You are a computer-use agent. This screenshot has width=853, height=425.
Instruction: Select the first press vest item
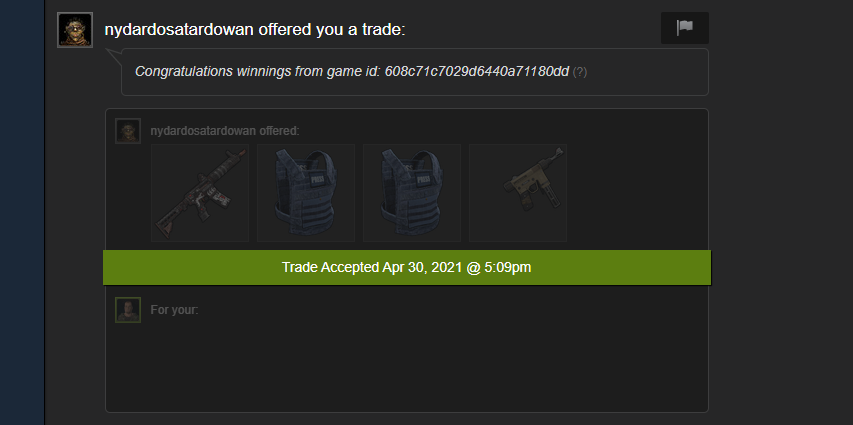[x=306, y=193]
